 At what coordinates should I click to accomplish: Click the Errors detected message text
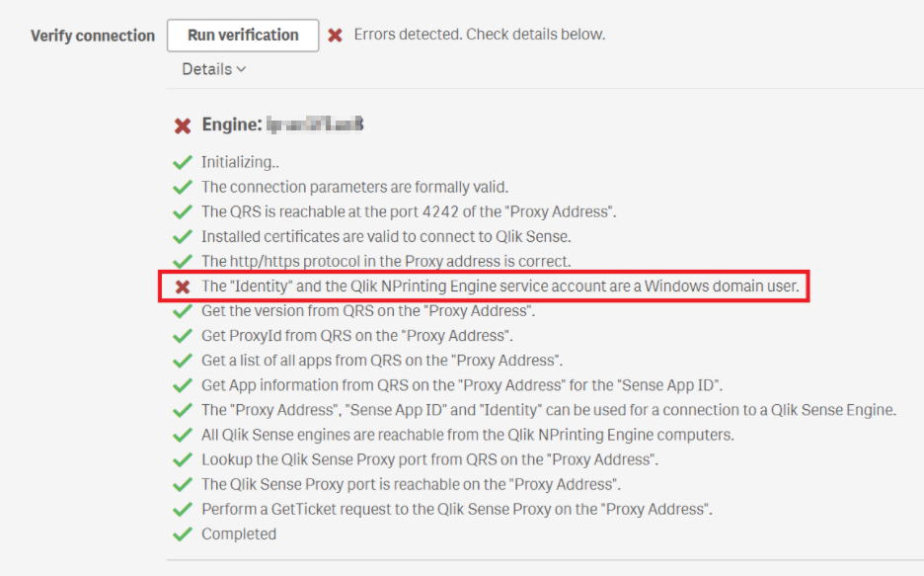click(x=479, y=34)
